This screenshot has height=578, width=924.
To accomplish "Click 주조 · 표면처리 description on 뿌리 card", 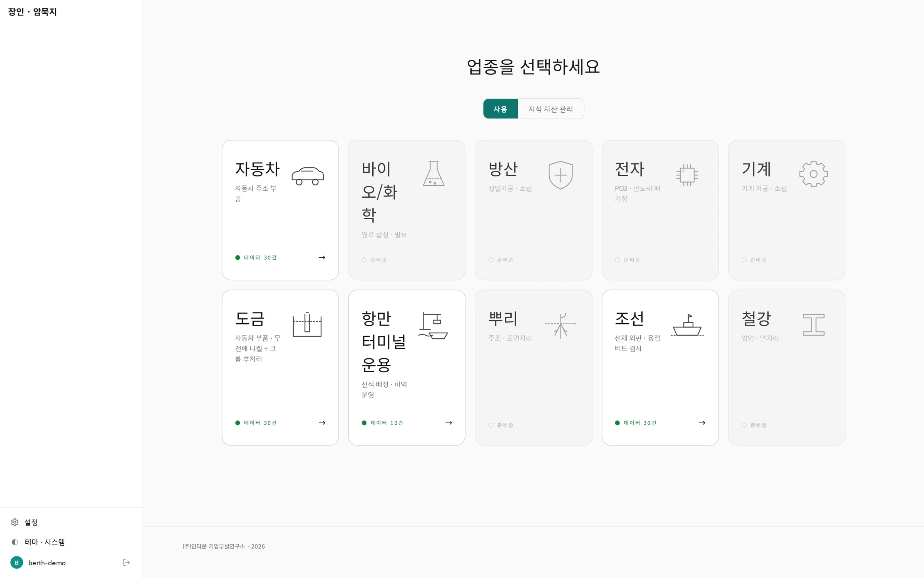I will tap(510, 338).
